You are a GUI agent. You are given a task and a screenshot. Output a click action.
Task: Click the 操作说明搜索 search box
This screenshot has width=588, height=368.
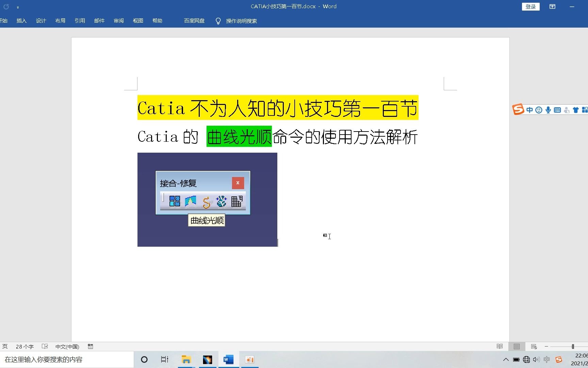(241, 21)
